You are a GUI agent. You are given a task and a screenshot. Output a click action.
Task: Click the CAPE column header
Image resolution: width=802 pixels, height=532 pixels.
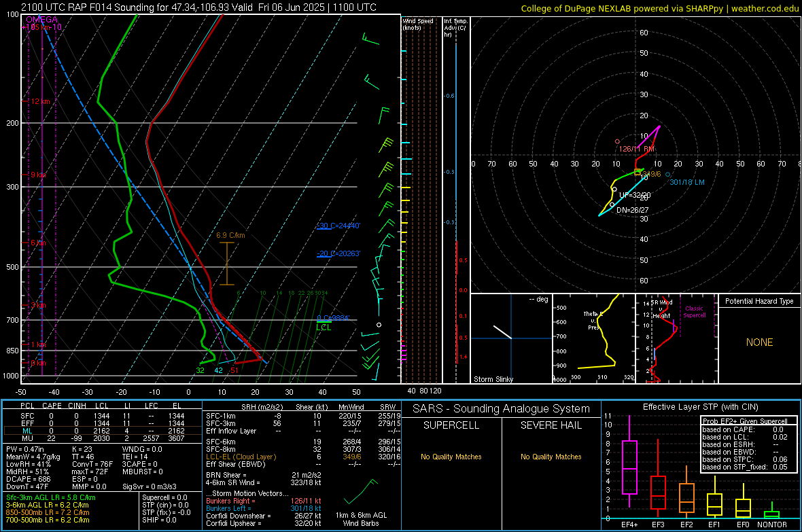(x=52, y=406)
